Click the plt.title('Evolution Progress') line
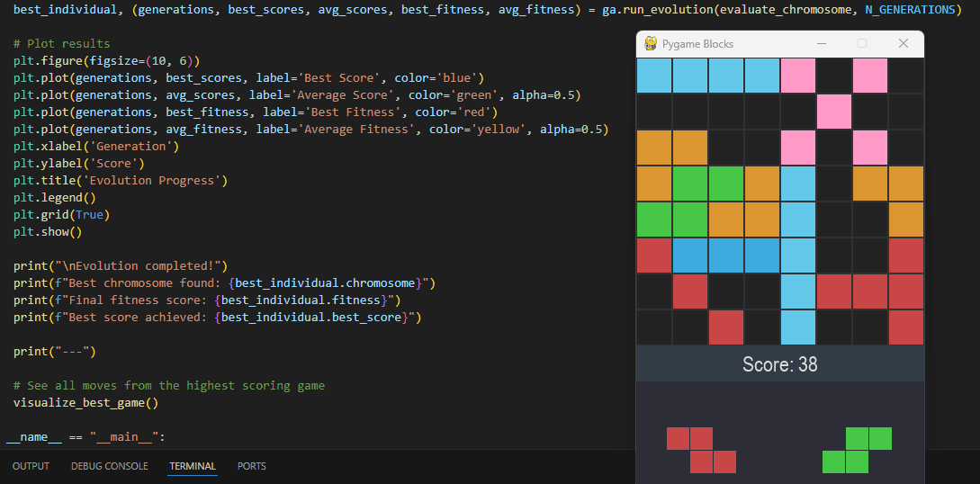Image resolution: width=980 pixels, height=484 pixels. click(121, 181)
